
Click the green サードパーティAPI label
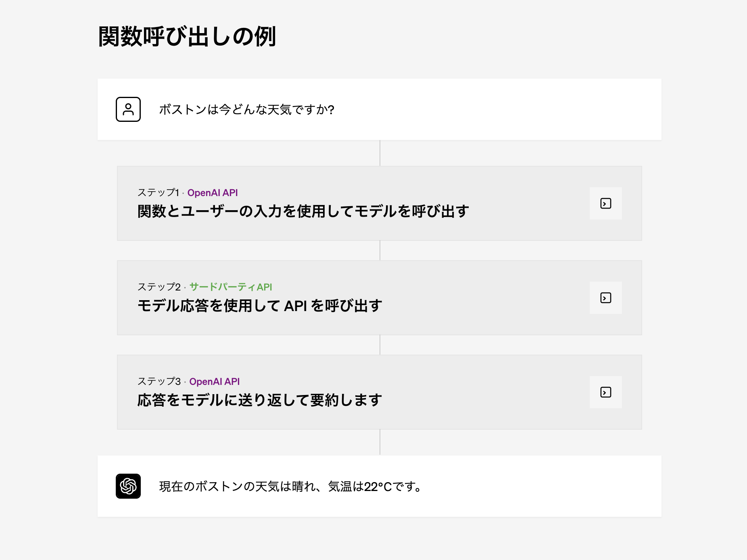[x=231, y=287]
